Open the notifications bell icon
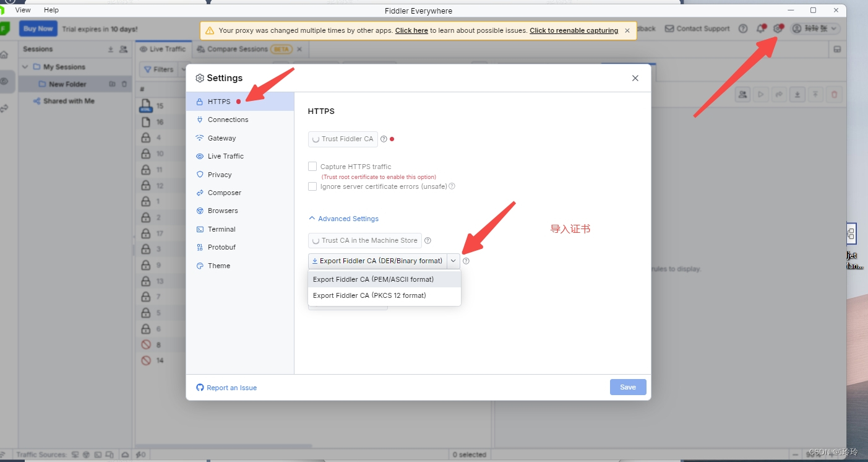868x462 pixels. click(760, 28)
